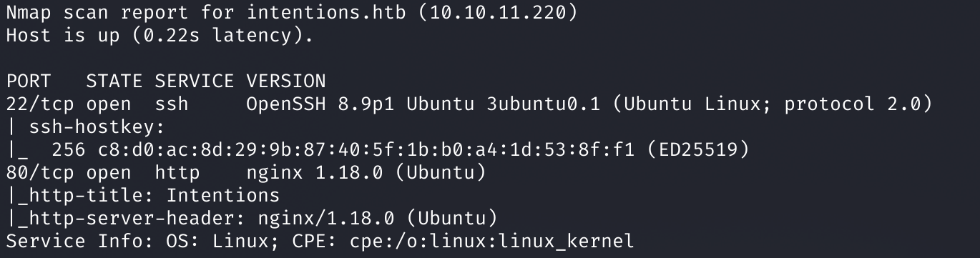Click the STATE column header
Screen dimensions: 980x258
click(x=114, y=81)
